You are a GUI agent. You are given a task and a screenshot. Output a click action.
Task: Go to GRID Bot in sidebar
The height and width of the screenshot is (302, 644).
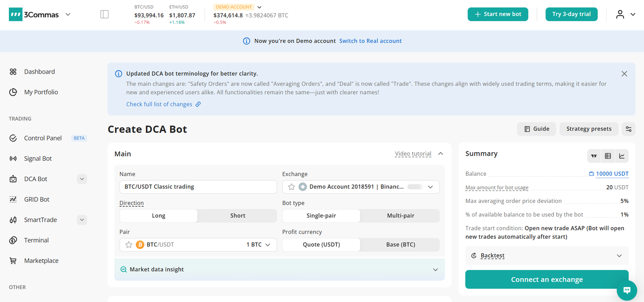[37, 199]
